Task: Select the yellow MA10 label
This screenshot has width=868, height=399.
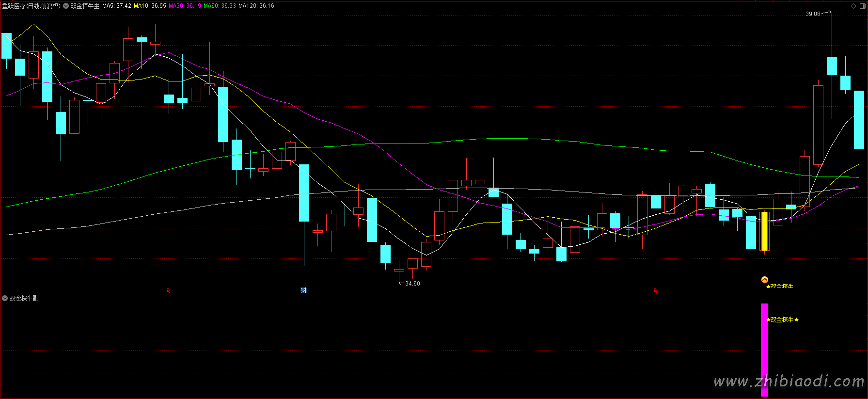Action: coord(150,6)
